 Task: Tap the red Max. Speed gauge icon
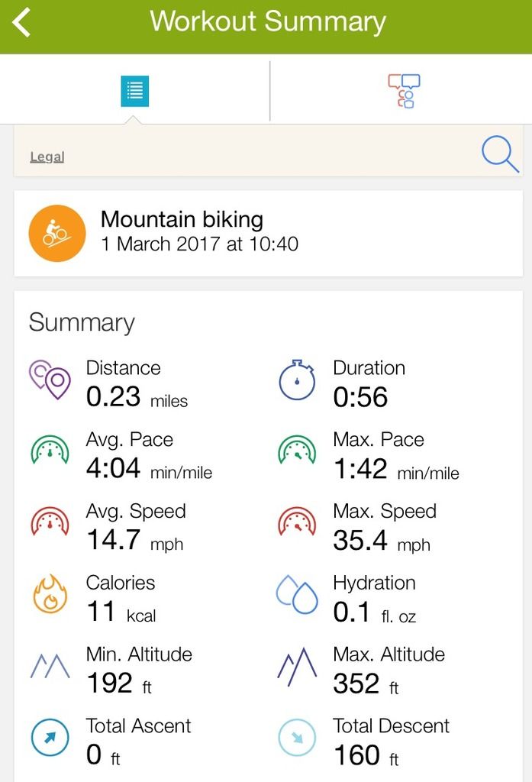click(297, 522)
